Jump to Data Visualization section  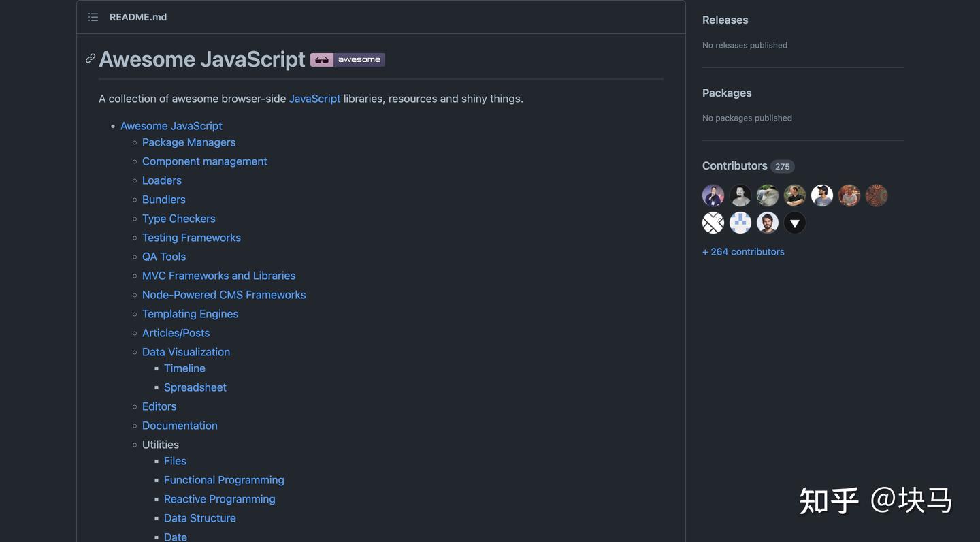[x=186, y=352]
